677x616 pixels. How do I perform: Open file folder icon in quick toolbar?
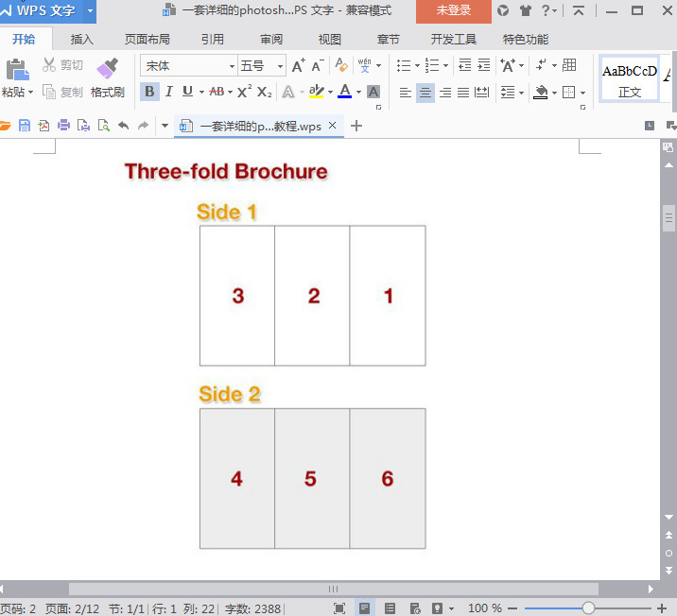(x=5, y=126)
